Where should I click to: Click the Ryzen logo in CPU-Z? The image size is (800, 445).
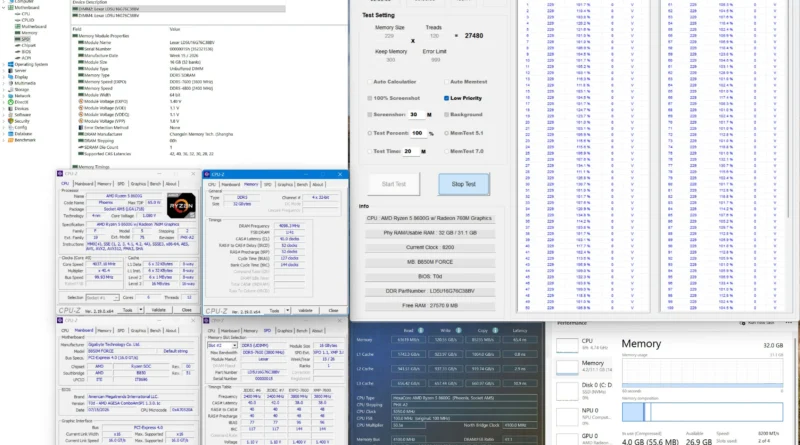[181, 205]
